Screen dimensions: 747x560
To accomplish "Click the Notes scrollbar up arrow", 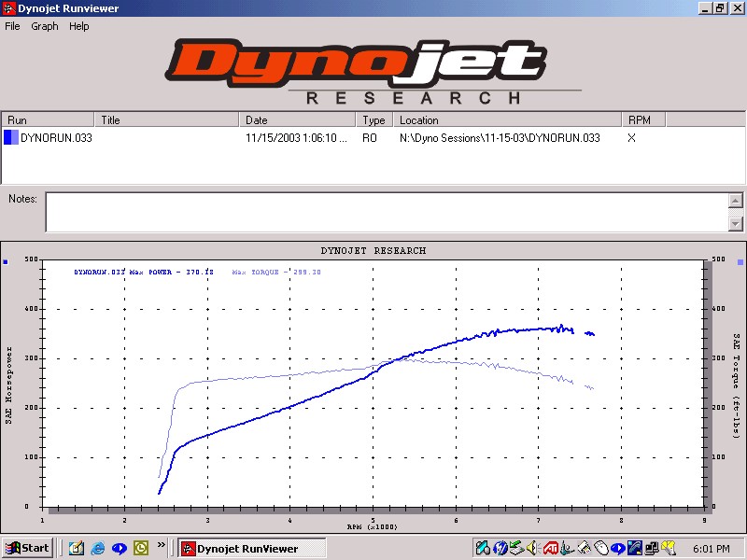I will click(736, 201).
